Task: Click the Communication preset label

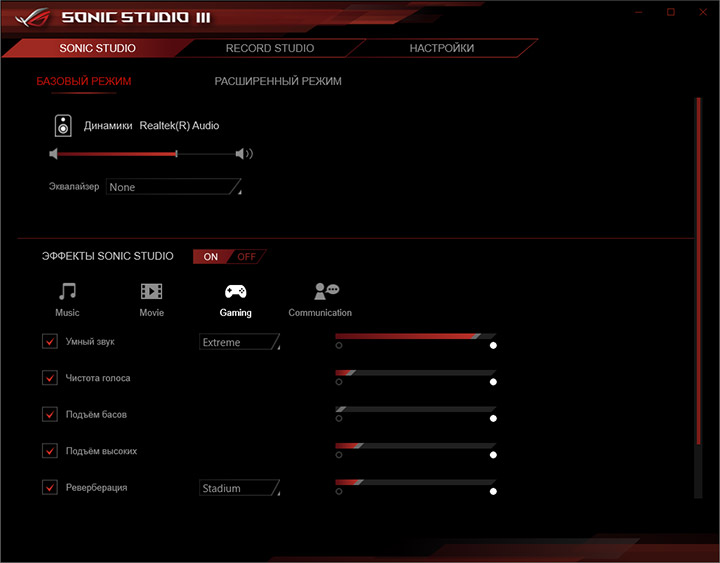Action: click(x=320, y=313)
